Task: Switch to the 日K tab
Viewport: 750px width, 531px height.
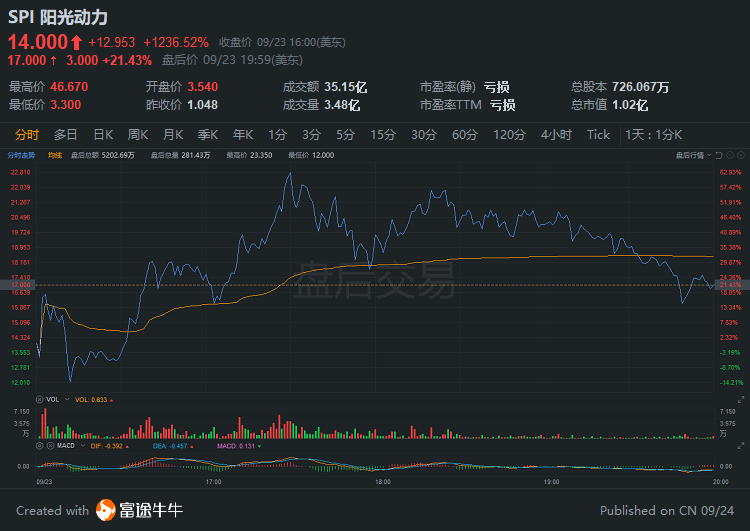Action: (x=103, y=134)
